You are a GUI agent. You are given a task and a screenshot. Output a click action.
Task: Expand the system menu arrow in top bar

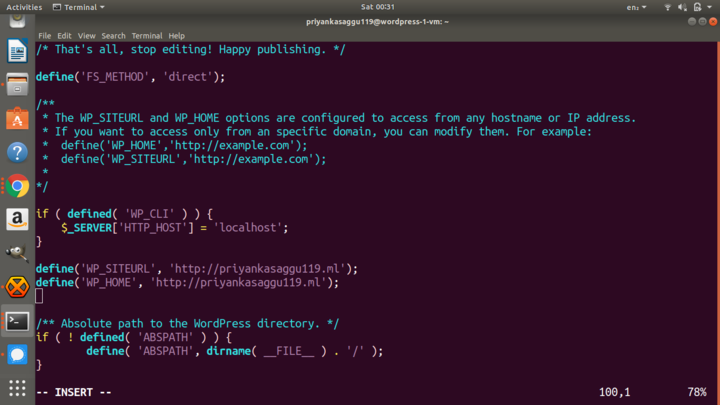709,7
